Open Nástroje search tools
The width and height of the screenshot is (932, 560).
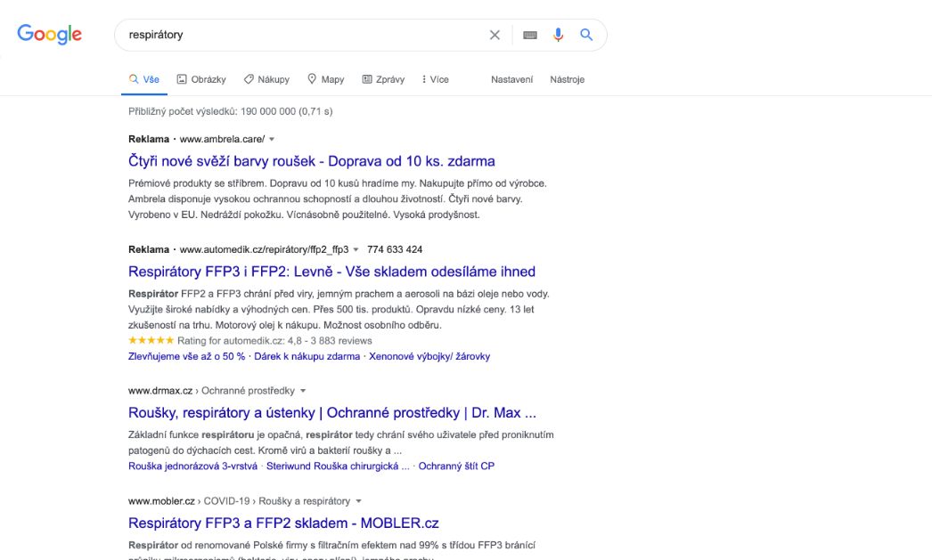click(x=567, y=79)
